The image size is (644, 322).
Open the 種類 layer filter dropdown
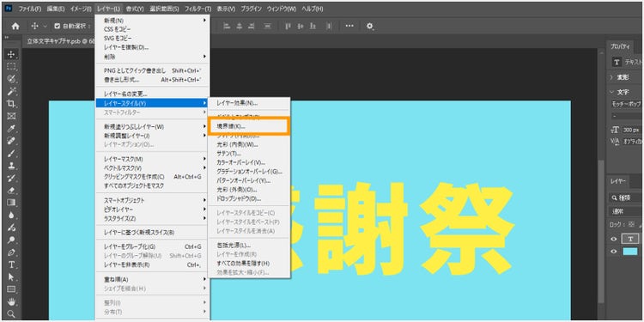pos(625,197)
